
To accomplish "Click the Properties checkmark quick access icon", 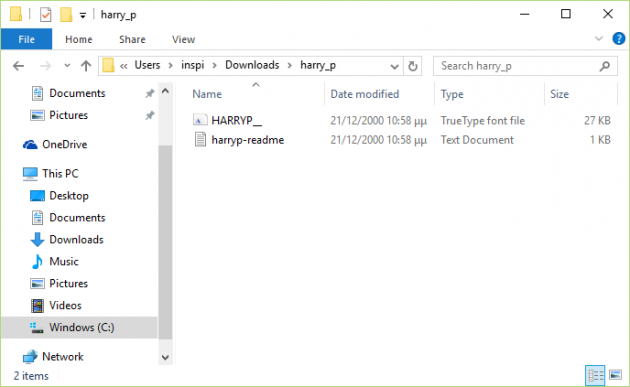I will [x=45, y=15].
